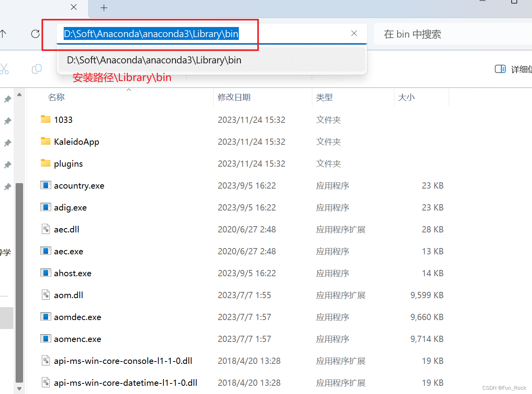Screen dimensions: 532x394
Task: Click the api-ms-win-core-console-l1-1-0.dll file icon
Action: tap(46, 360)
